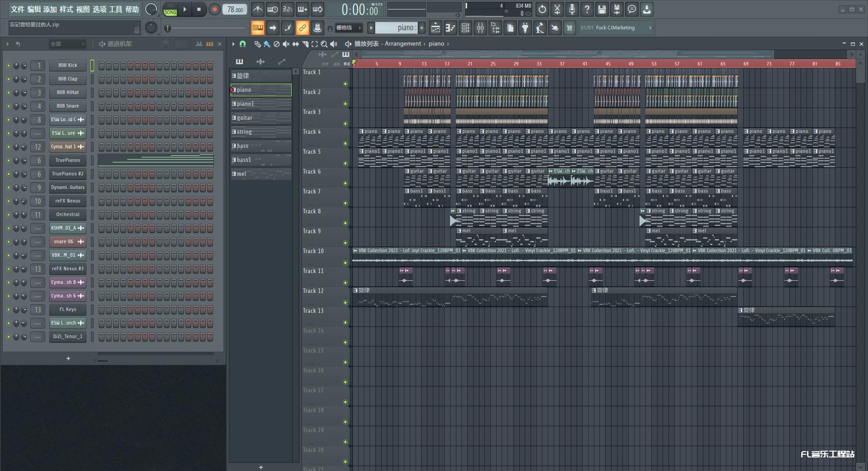The height and width of the screenshot is (471, 868).
Task: Open the playlist options menu arrow
Action: pyautogui.click(x=233, y=44)
